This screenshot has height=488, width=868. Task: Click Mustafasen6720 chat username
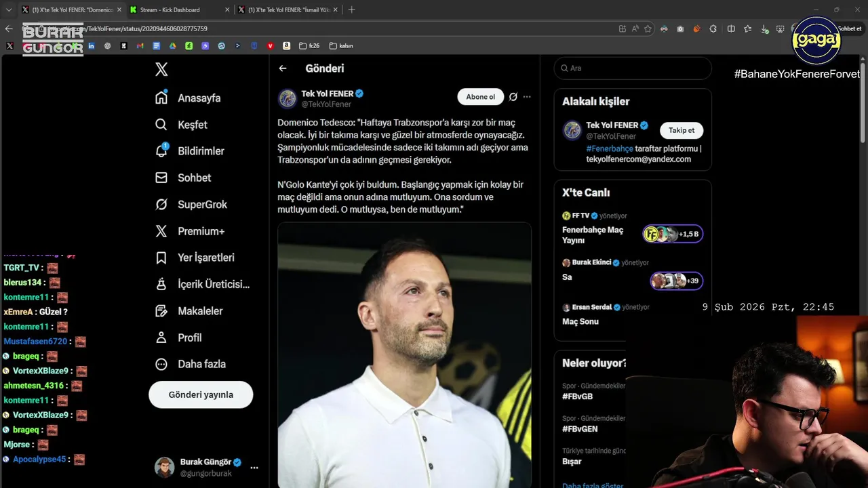(36, 342)
